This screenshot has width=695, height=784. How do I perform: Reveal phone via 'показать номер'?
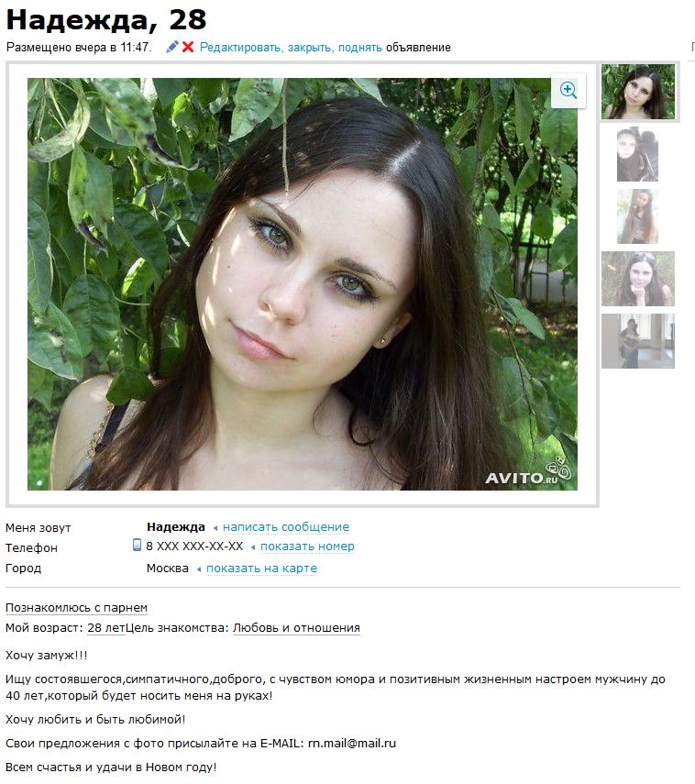307,547
